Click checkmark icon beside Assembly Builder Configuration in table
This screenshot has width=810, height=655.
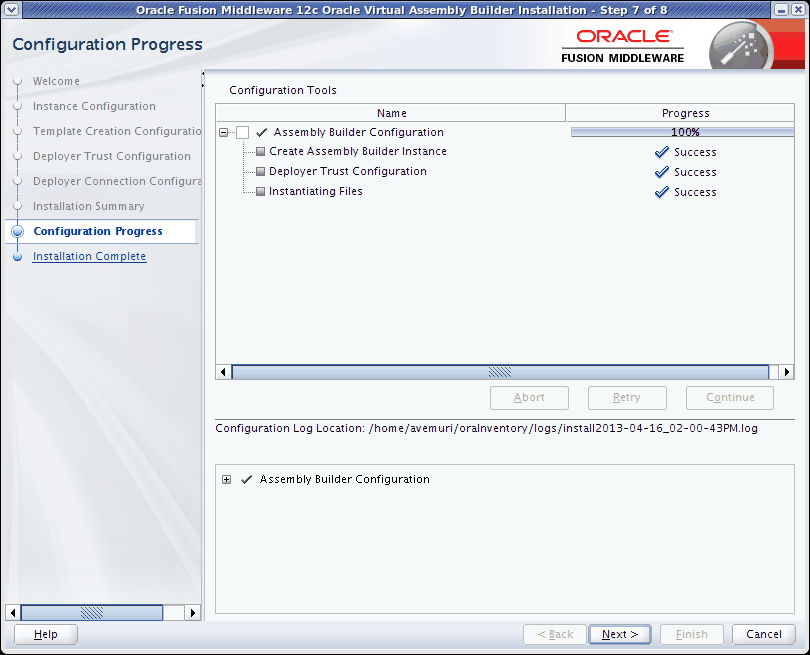262,133
